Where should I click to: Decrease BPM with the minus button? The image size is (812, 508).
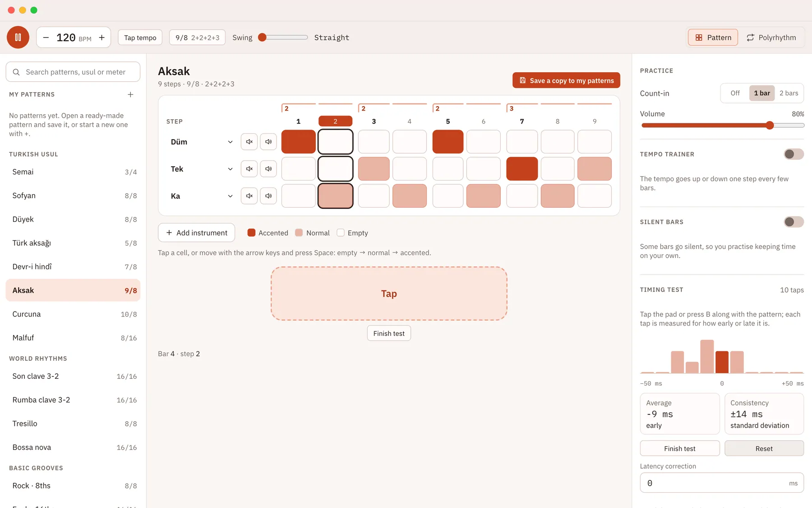click(46, 37)
